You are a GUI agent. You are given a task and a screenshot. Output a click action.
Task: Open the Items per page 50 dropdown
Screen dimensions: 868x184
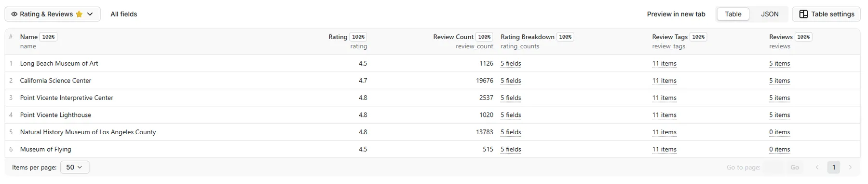pyautogui.click(x=75, y=167)
